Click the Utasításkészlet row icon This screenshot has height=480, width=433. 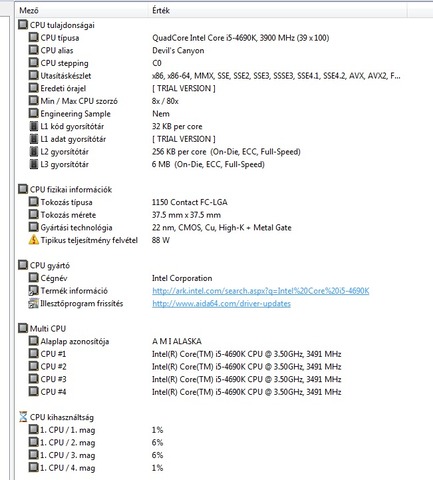33,75
